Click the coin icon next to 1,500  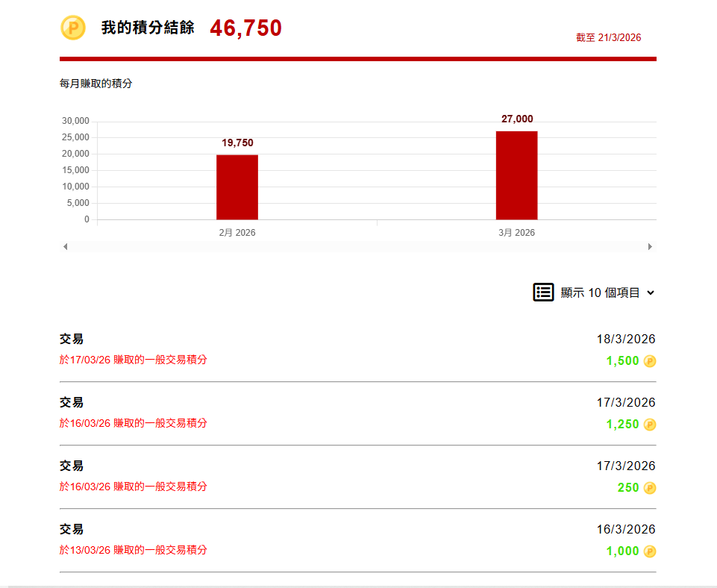(650, 361)
